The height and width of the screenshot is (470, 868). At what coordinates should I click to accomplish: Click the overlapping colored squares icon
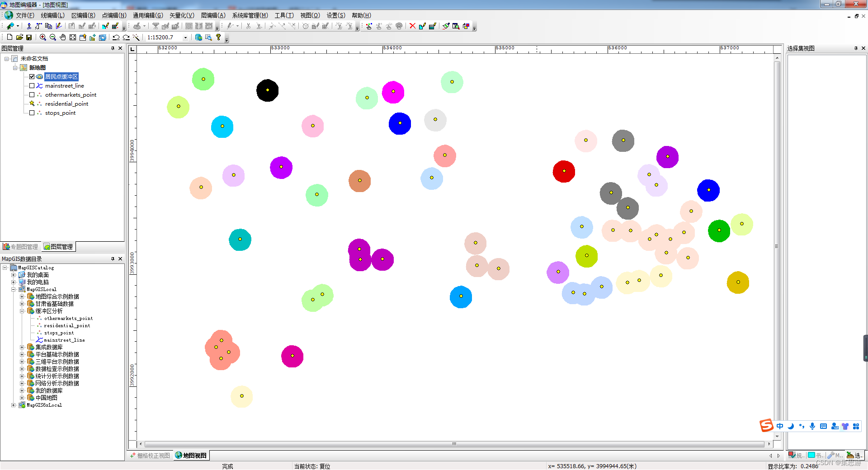point(466,26)
